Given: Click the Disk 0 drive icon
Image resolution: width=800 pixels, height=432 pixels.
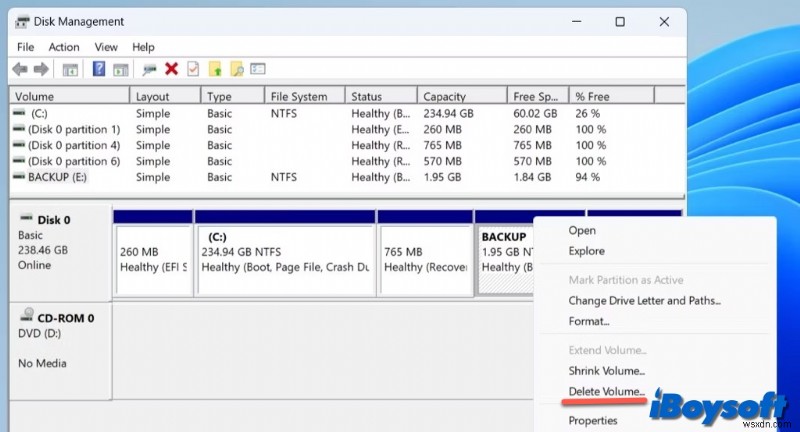Looking at the screenshot, I should tap(27, 218).
